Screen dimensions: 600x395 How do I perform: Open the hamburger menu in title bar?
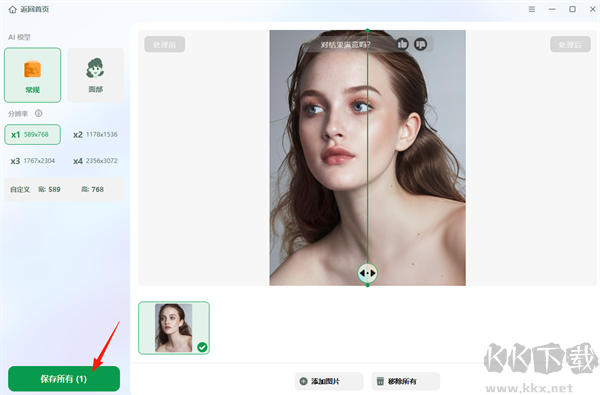tap(532, 9)
